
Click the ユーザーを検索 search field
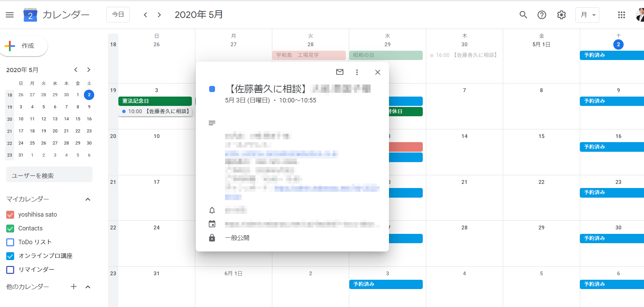[x=49, y=175]
